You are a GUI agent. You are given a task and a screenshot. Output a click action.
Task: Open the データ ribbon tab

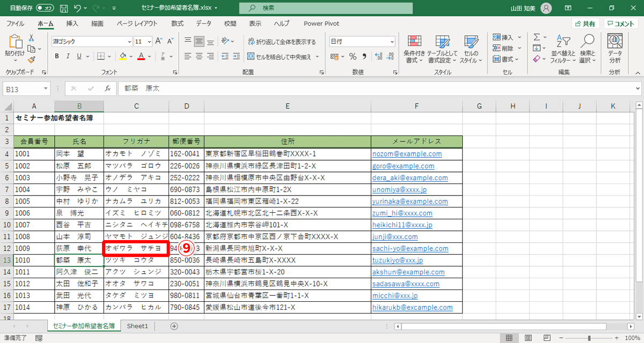[203, 24]
